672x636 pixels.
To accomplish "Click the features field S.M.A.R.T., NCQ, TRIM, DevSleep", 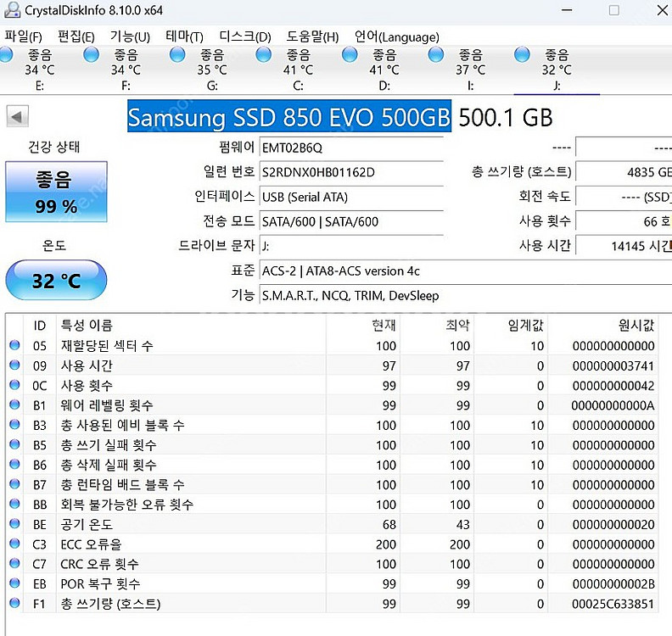I will tap(466, 295).
